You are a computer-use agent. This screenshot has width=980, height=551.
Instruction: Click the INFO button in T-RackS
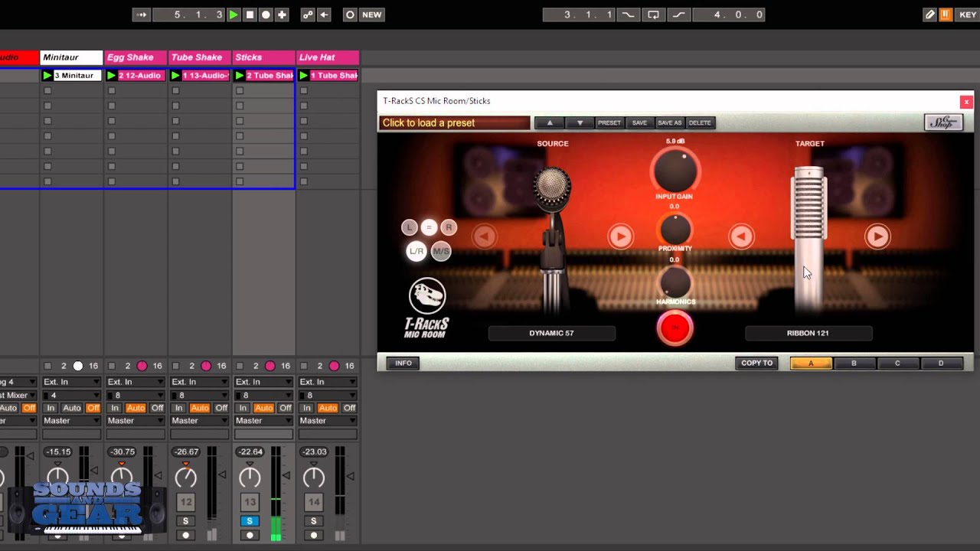coord(403,364)
